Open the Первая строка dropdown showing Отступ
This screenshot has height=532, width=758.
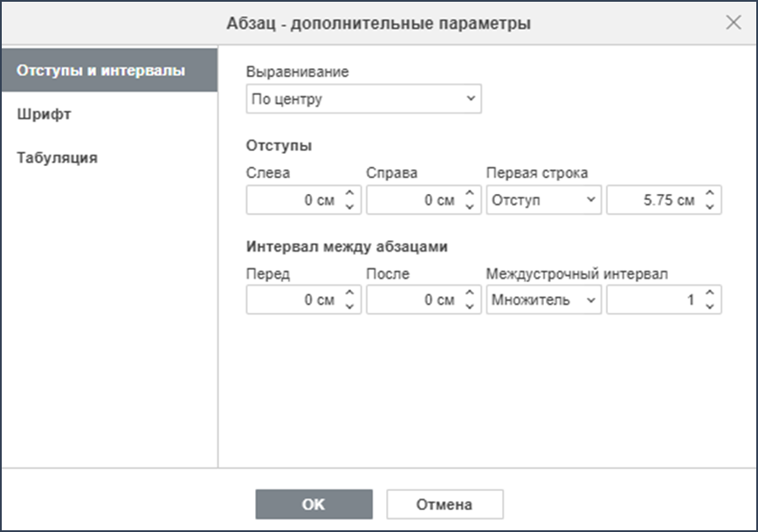[544, 200]
